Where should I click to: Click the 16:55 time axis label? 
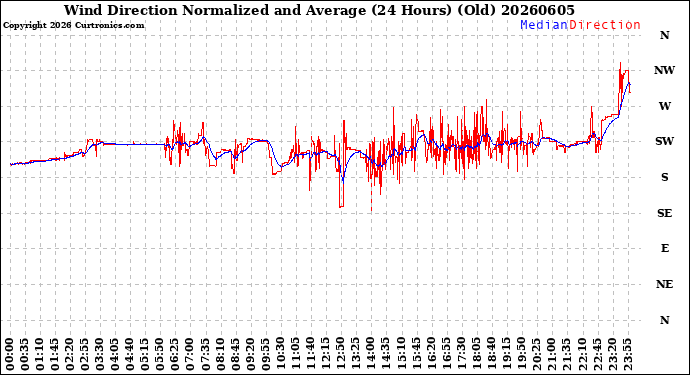pyautogui.click(x=446, y=354)
